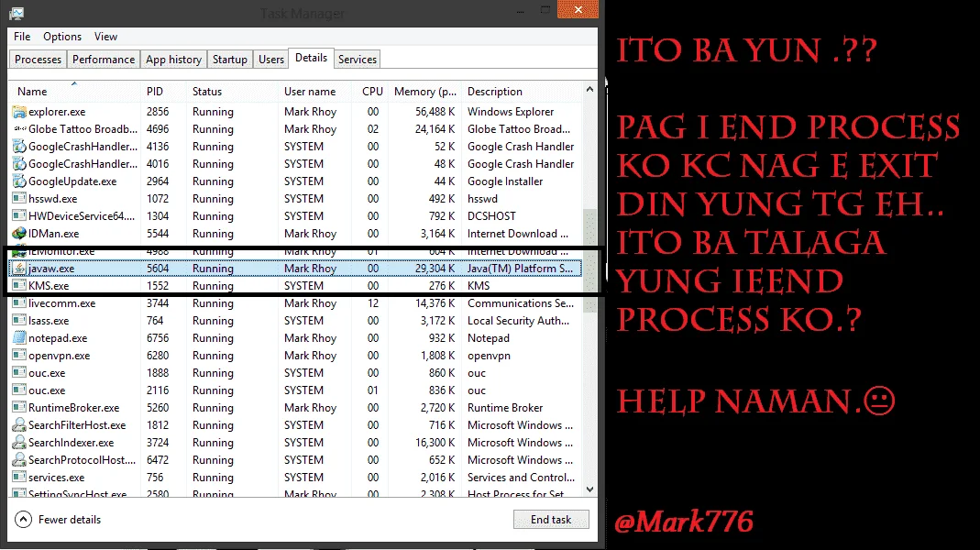Open the Options menu

[62, 37]
